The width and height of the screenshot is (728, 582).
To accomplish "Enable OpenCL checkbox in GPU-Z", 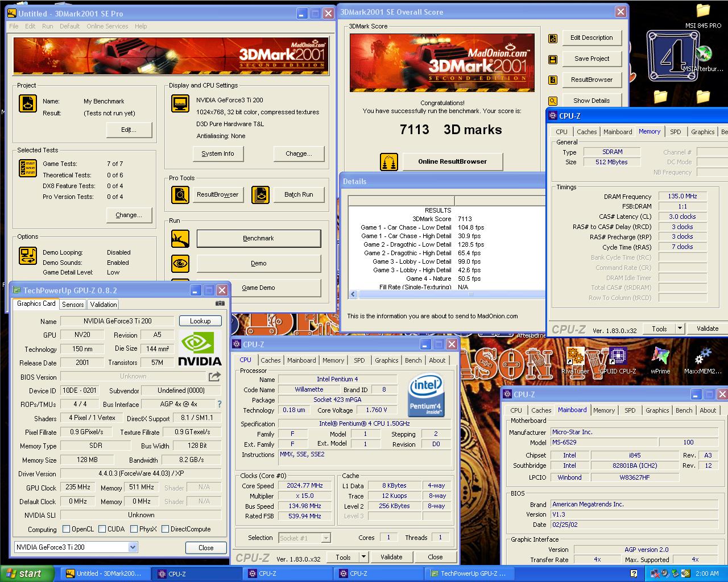I will (x=66, y=529).
